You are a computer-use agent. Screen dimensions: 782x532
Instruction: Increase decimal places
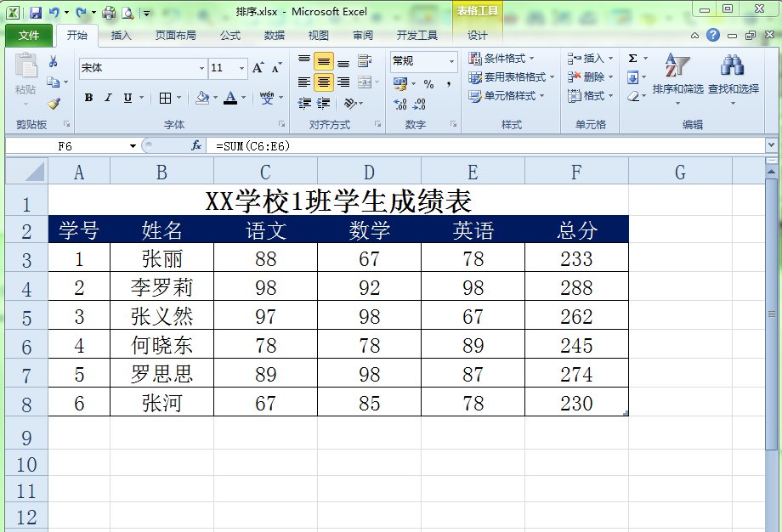click(x=400, y=104)
